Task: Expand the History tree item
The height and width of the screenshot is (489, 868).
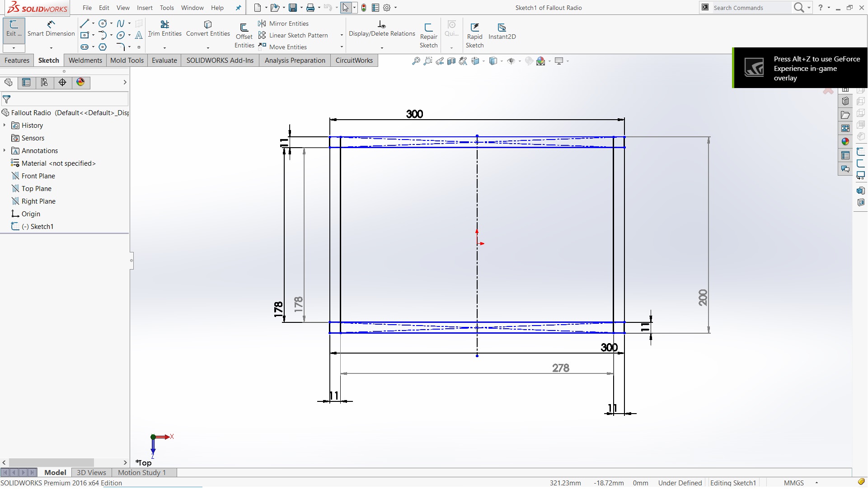Action: [x=4, y=125]
